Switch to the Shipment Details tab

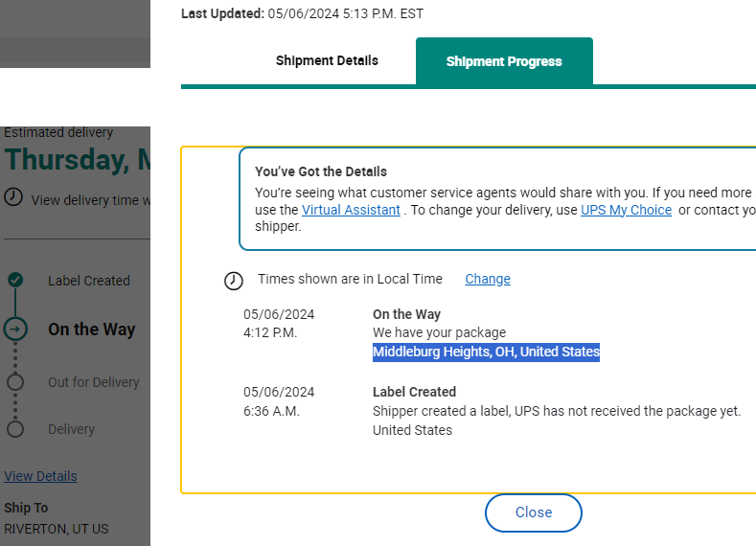tap(327, 60)
